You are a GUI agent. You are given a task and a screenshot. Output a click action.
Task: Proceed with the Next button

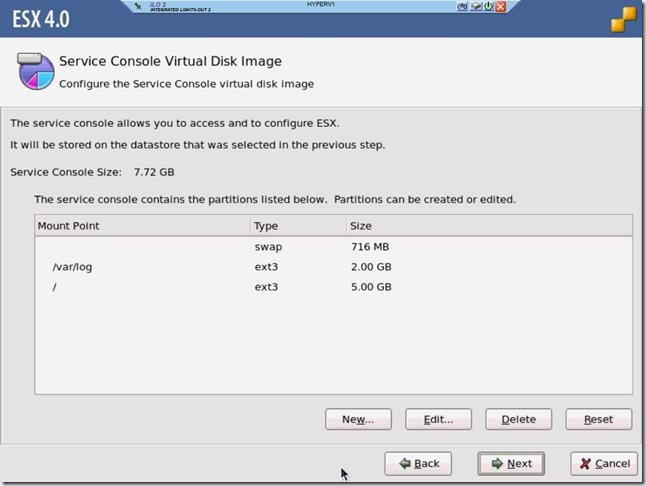[x=511, y=463]
